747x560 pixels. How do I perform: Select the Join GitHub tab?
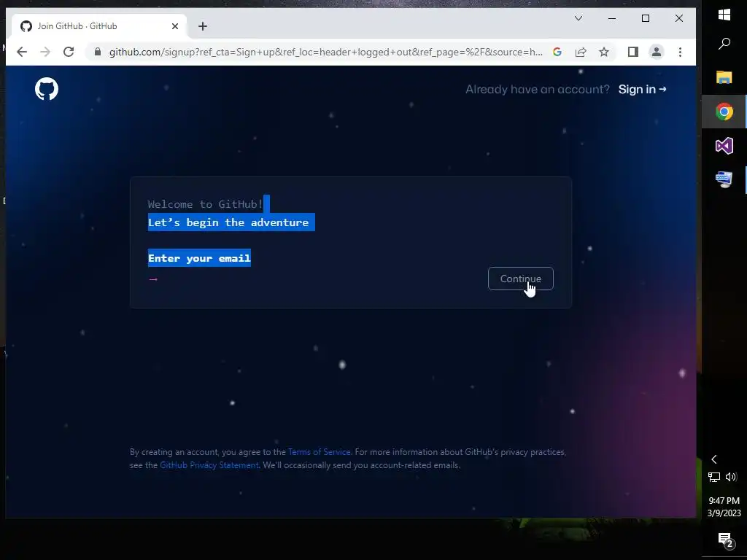pos(99,26)
